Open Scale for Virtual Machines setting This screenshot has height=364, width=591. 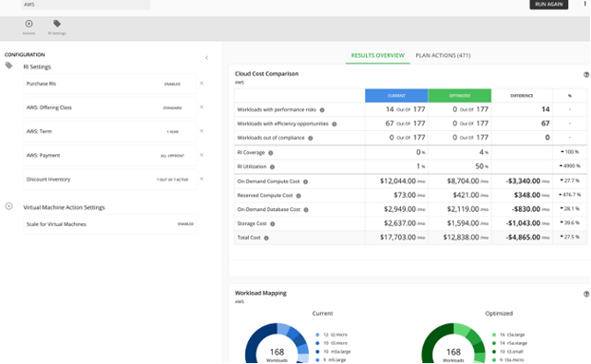tap(109, 224)
